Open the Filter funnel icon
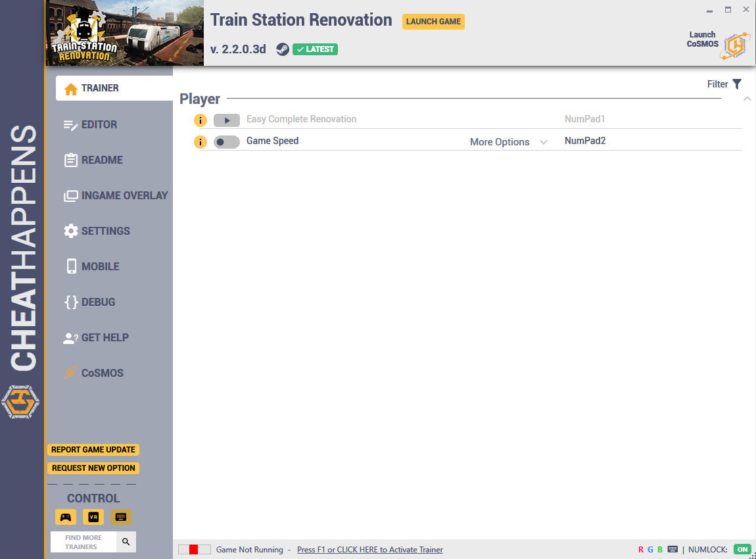This screenshot has width=756, height=559. [x=737, y=84]
